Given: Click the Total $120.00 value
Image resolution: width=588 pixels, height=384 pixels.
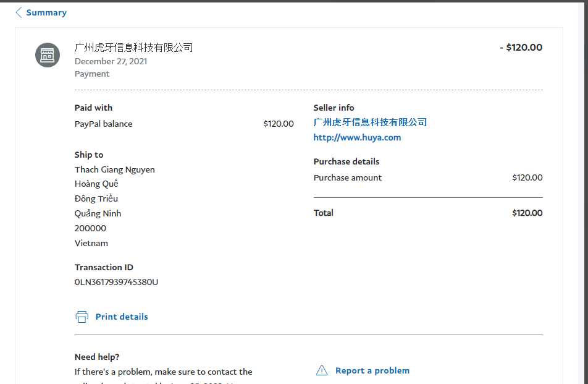Looking at the screenshot, I should click(x=527, y=213).
